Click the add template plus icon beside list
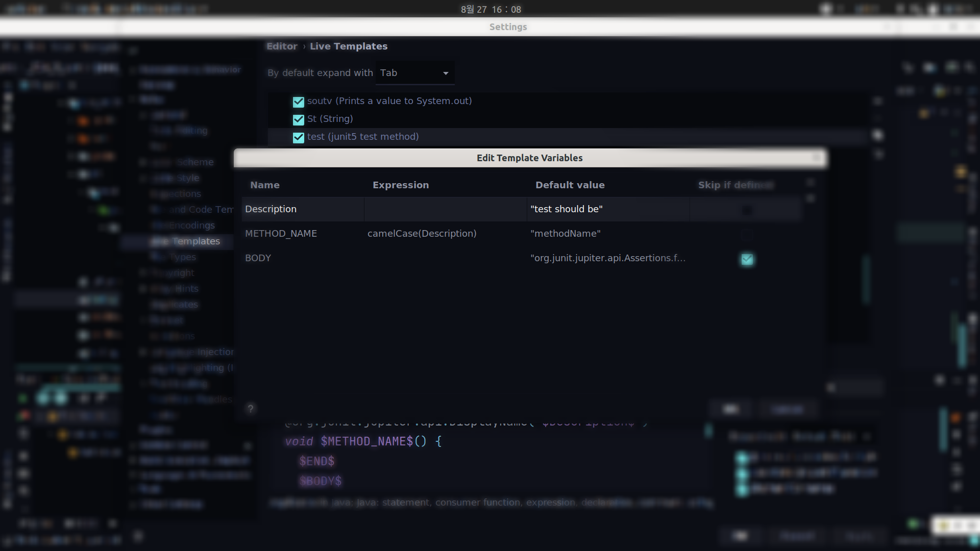The image size is (980, 551). [x=877, y=101]
